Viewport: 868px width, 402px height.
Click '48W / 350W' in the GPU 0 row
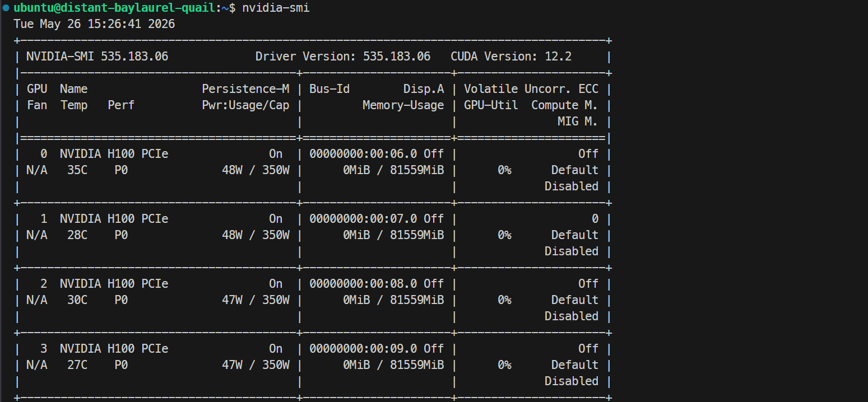click(256, 170)
